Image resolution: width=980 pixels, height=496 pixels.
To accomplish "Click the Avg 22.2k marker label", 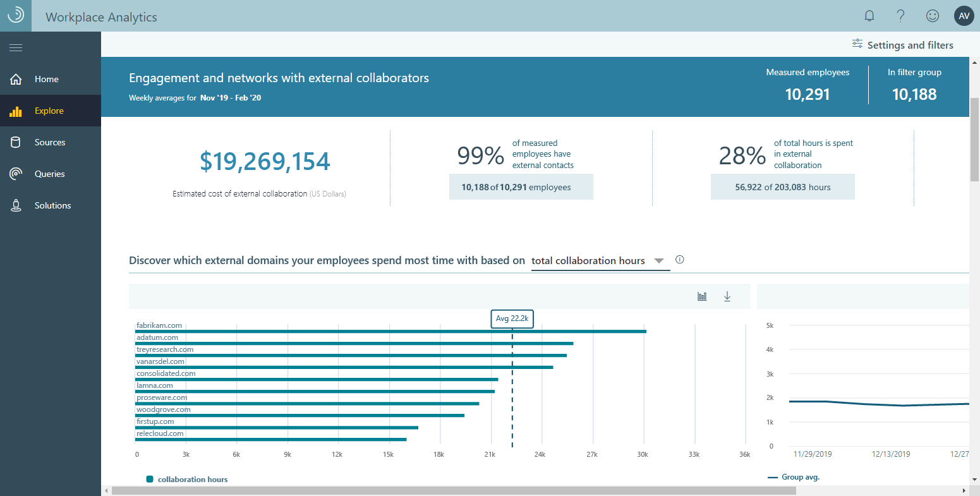I will point(512,318).
